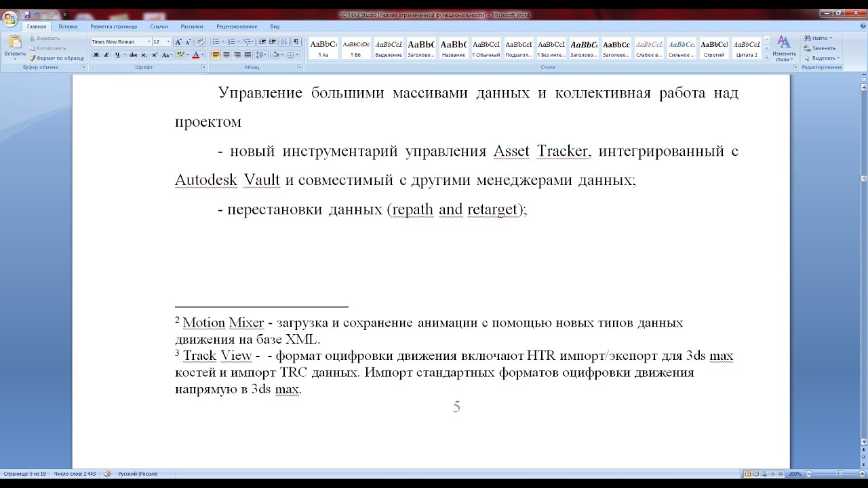Open Найти (Find) dropdown
The image size is (868, 488).
(x=818, y=38)
